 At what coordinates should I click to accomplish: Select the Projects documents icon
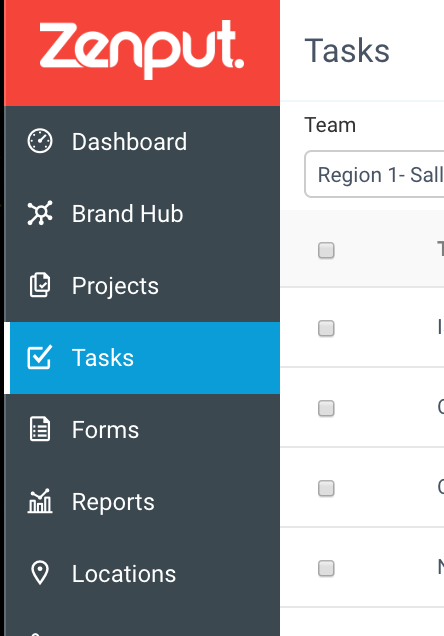[40, 285]
